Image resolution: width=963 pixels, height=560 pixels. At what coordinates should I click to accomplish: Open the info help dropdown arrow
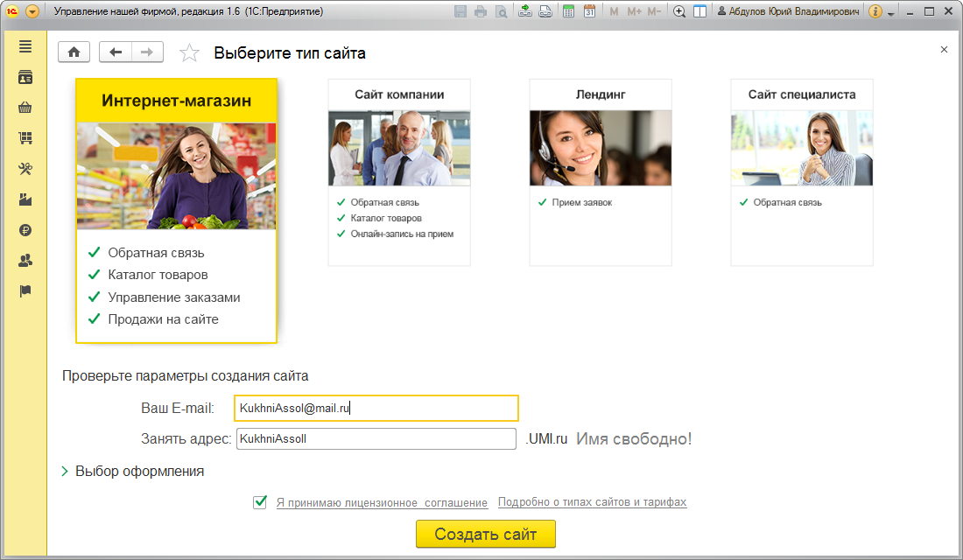(890, 13)
